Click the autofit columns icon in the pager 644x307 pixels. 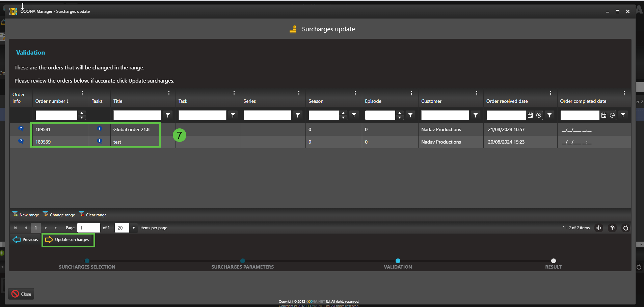coord(599,228)
